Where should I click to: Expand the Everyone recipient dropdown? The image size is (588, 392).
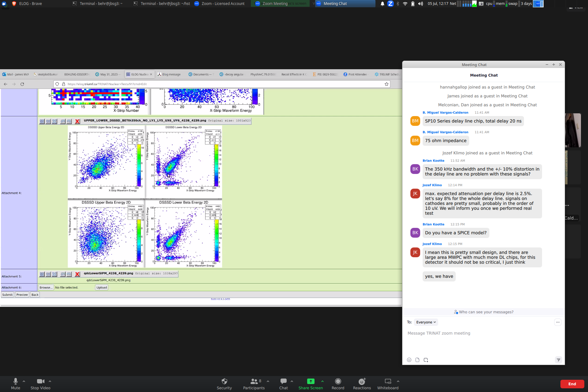[x=426, y=322]
